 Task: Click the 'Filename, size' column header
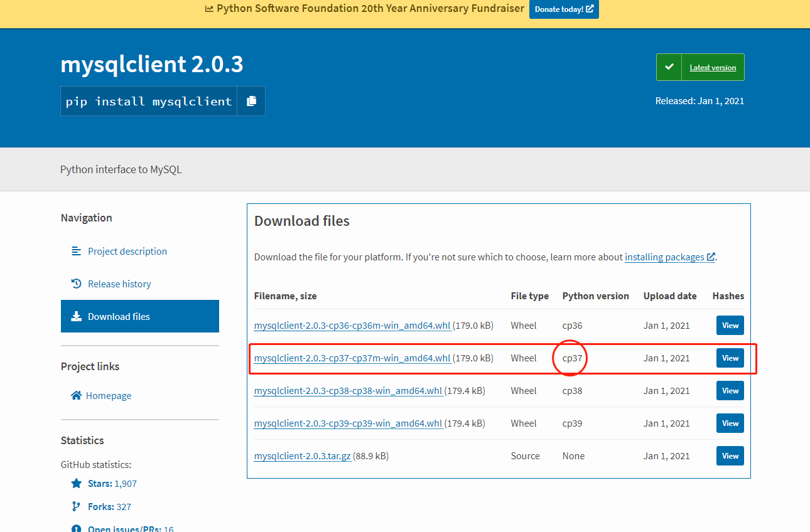(x=286, y=295)
